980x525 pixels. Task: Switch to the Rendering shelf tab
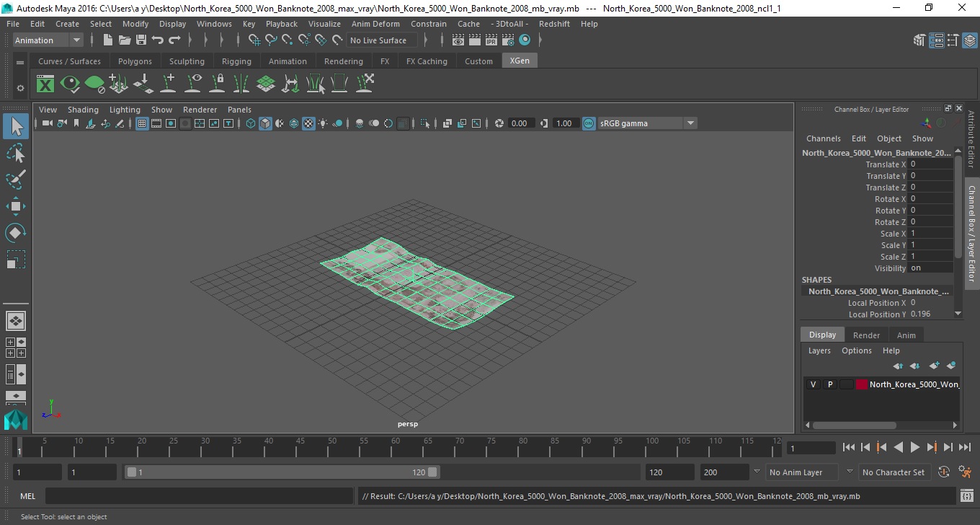tap(343, 61)
